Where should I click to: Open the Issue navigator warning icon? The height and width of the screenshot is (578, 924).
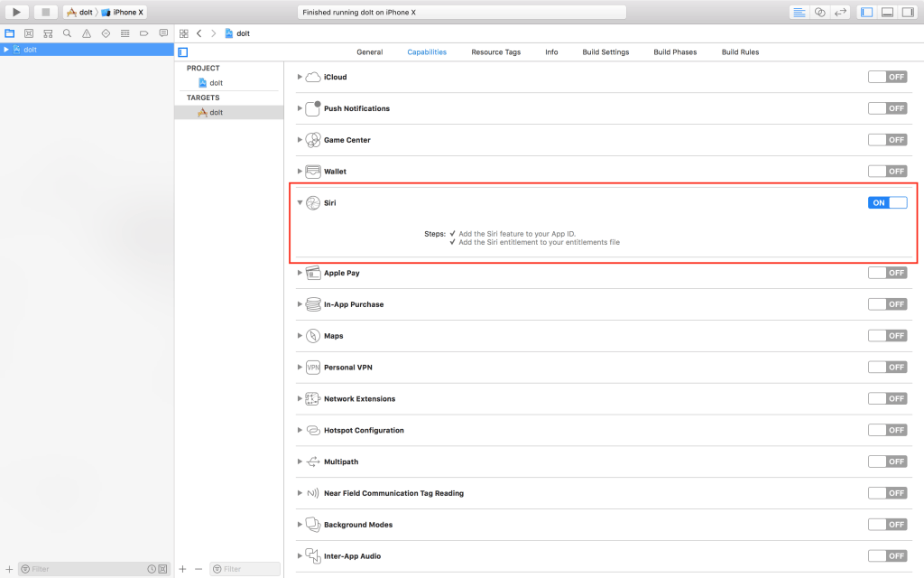(87, 33)
